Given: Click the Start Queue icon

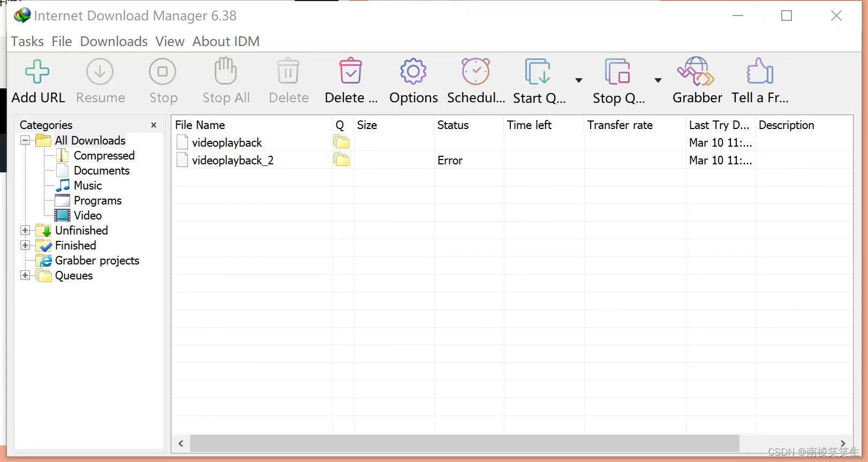Looking at the screenshot, I should (538, 71).
